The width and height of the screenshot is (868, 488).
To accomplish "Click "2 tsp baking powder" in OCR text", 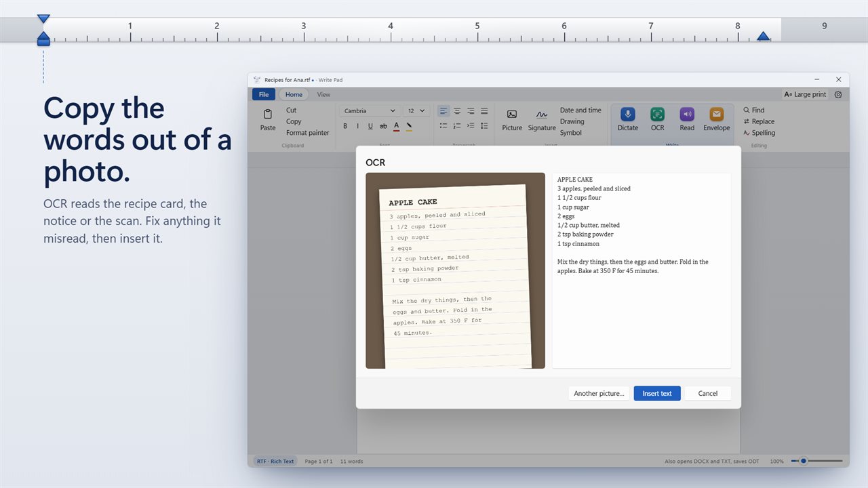I will pyautogui.click(x=585, y=235).
